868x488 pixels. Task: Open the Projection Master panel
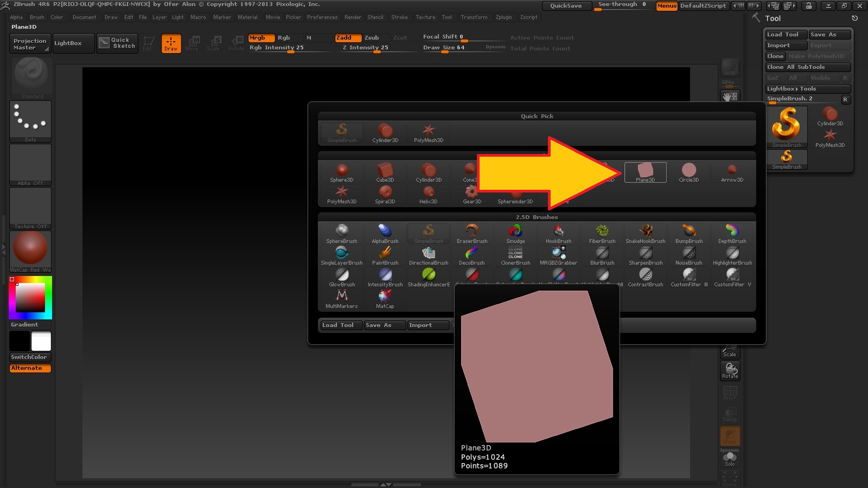[x=30, y=44]
